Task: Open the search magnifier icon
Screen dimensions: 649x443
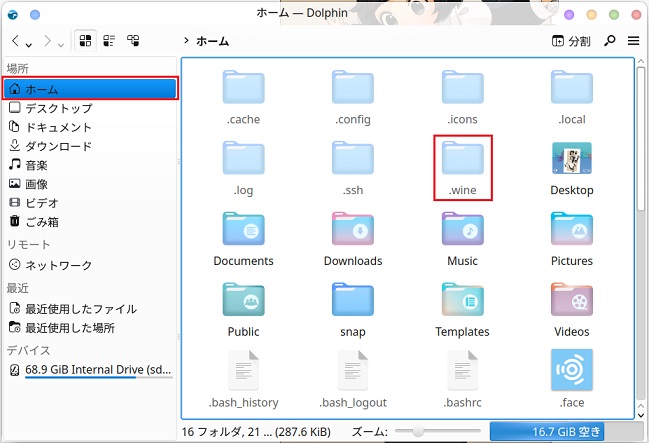Action: click(610, 42)
